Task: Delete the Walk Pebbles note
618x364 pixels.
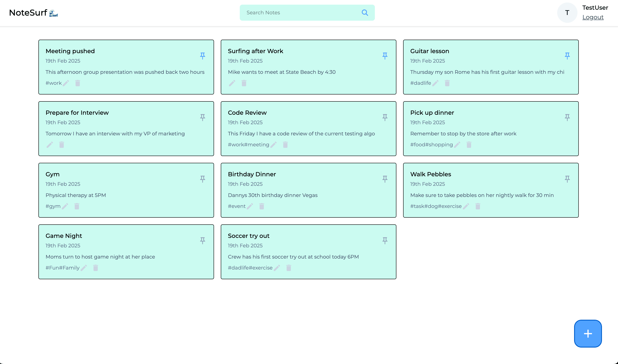Action: click(478, 206)
